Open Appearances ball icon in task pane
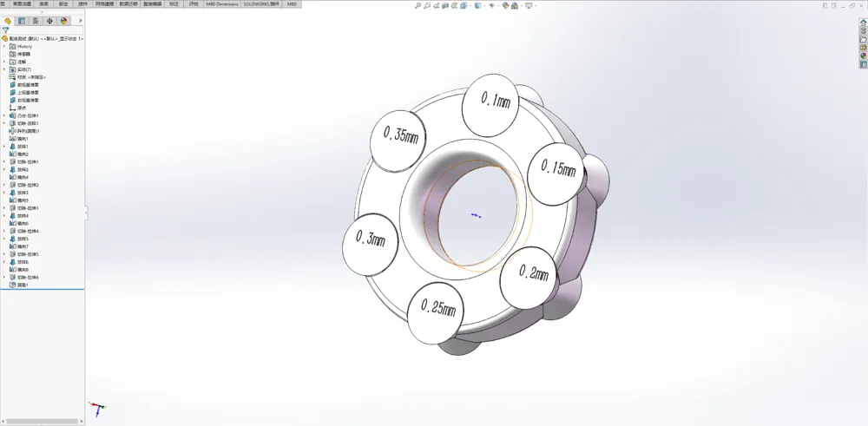 click(x=863, y=56)
